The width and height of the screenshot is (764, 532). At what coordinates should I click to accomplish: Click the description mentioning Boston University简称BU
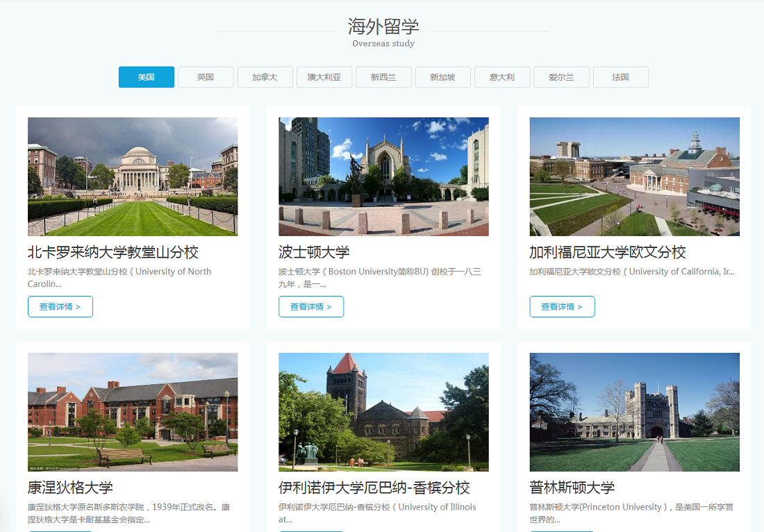click(380, 278)
